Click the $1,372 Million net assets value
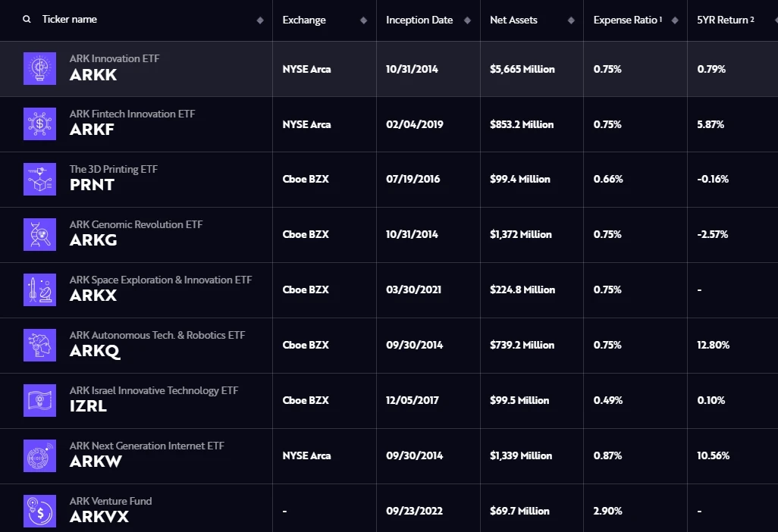Screen dimensions: 778x532 (521, 234)
